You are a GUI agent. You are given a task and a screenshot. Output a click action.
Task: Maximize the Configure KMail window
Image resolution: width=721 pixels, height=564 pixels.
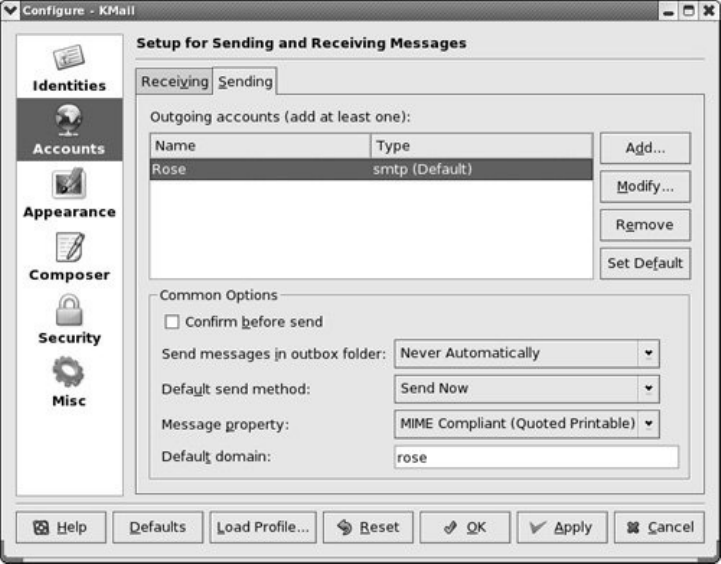[689, 11]
